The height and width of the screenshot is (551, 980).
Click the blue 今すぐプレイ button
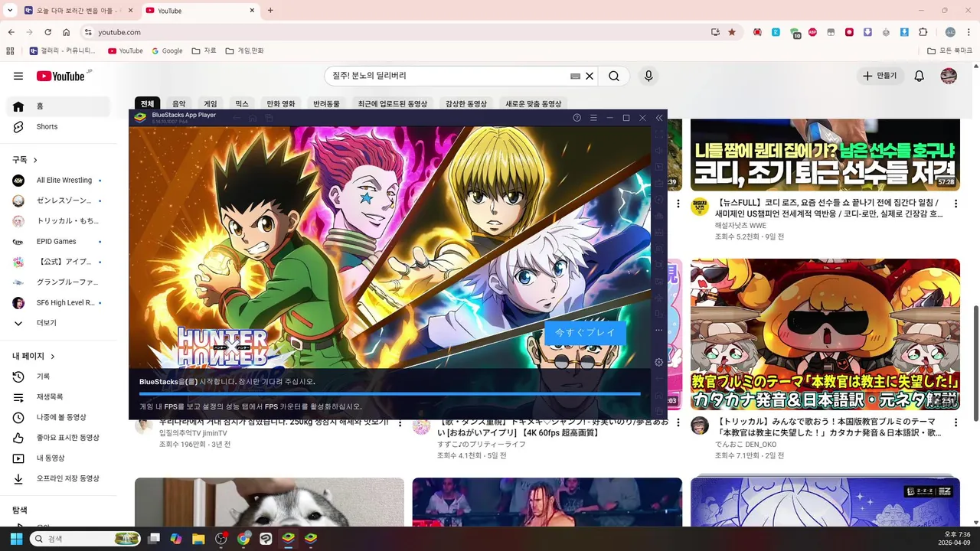pos(585,333)
